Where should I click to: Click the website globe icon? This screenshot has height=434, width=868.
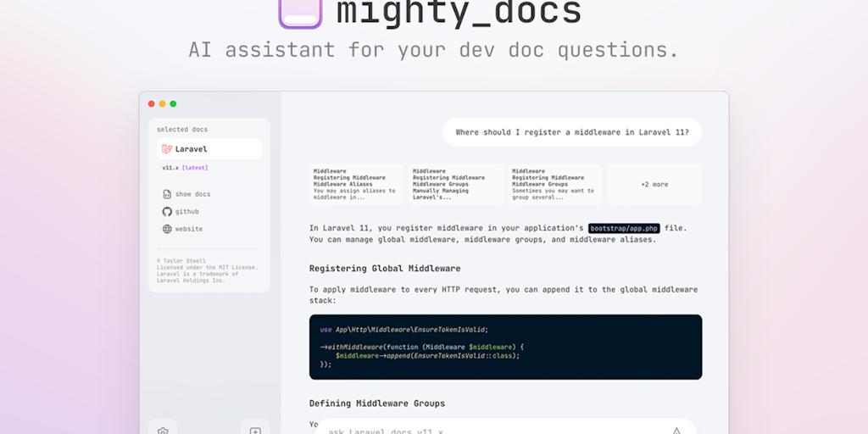coord(167,229)
